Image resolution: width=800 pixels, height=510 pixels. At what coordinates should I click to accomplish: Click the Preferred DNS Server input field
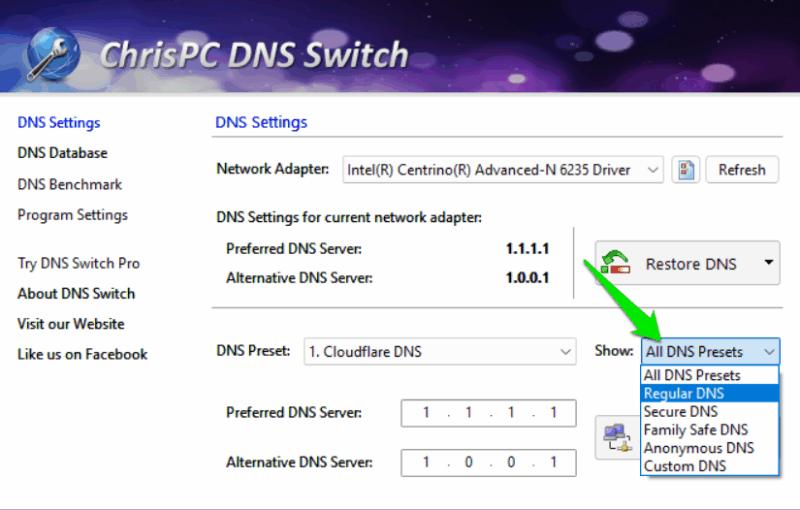pos(489,413)
